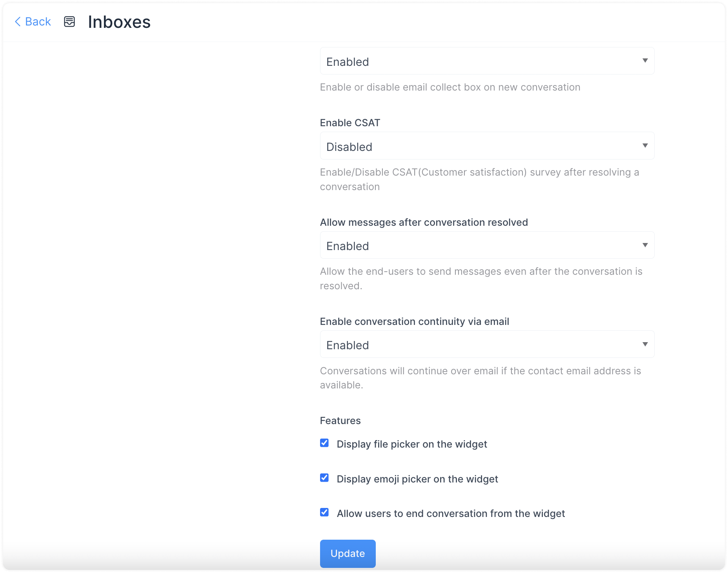Open the conversation continuity via email dropdown
728x573 pixels.
[486, 345]
